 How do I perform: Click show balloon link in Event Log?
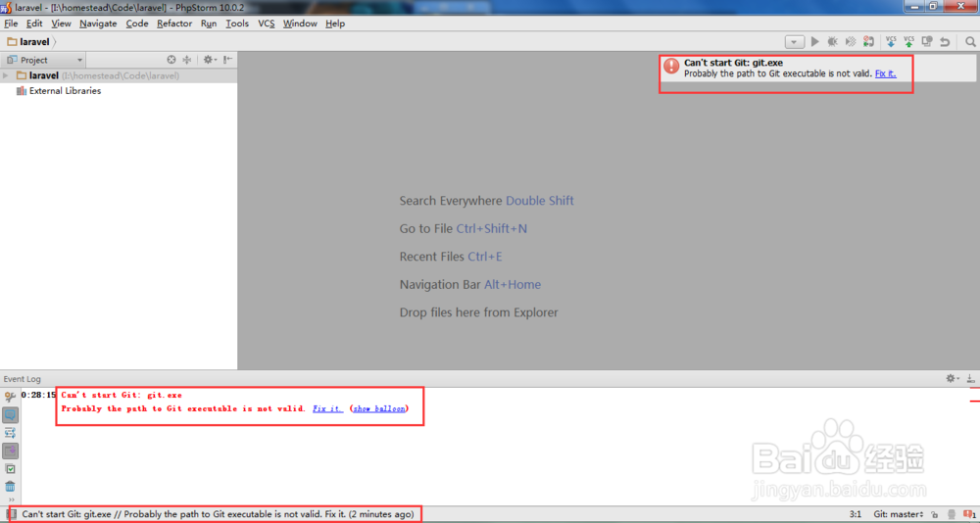click(x=378, y=408)
